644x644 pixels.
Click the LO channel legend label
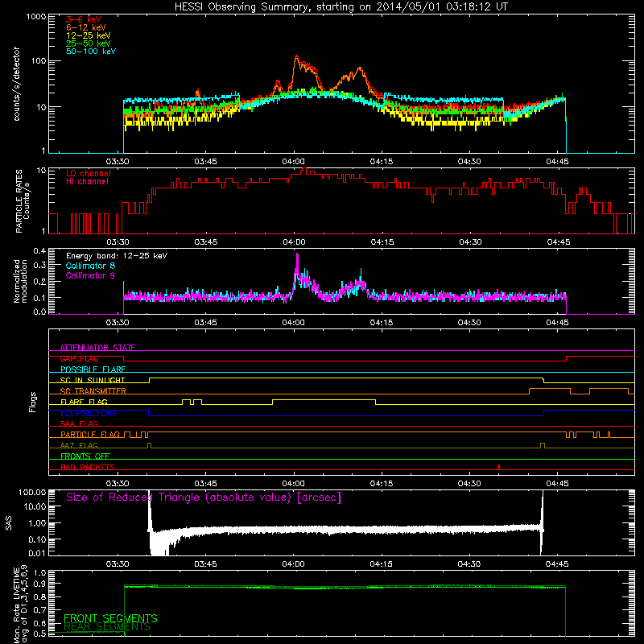(89, 173)
